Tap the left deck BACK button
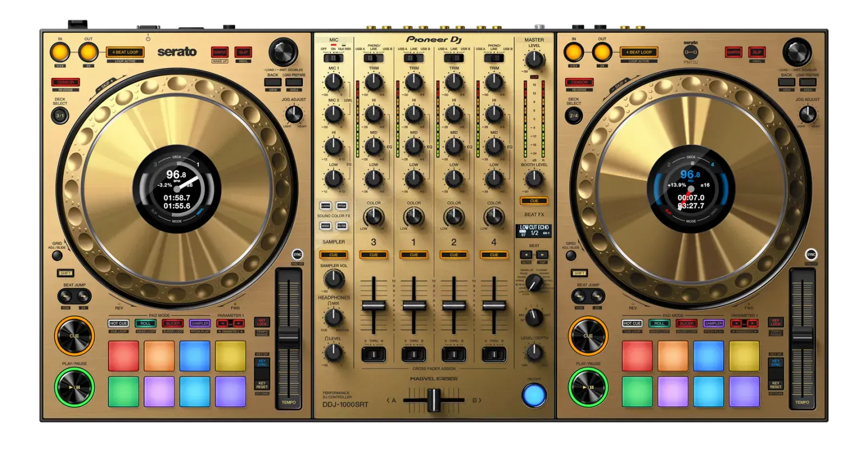The image size is (868, 451). [x=273, y=82]
